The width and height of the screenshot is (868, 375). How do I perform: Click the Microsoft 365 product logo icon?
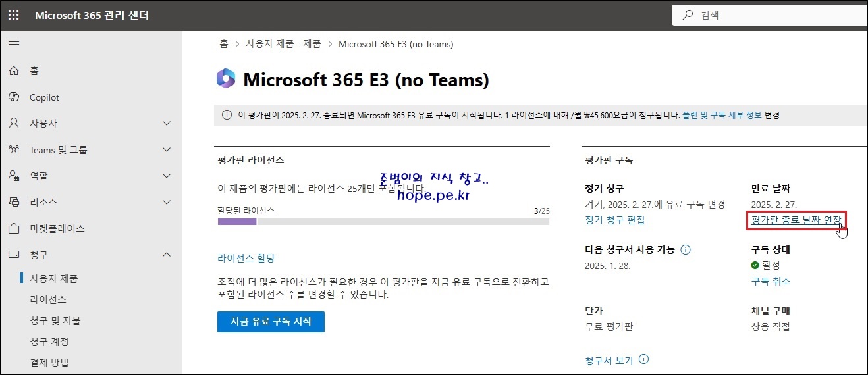click(226, 78)
